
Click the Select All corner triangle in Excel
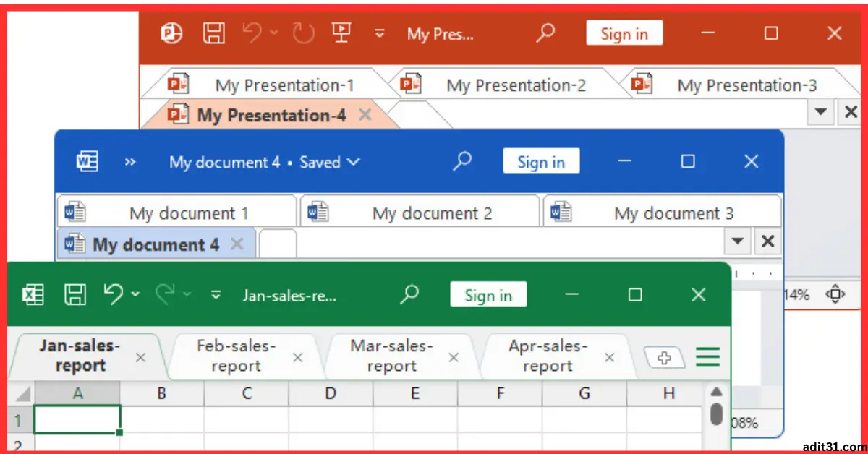(22, 394)
